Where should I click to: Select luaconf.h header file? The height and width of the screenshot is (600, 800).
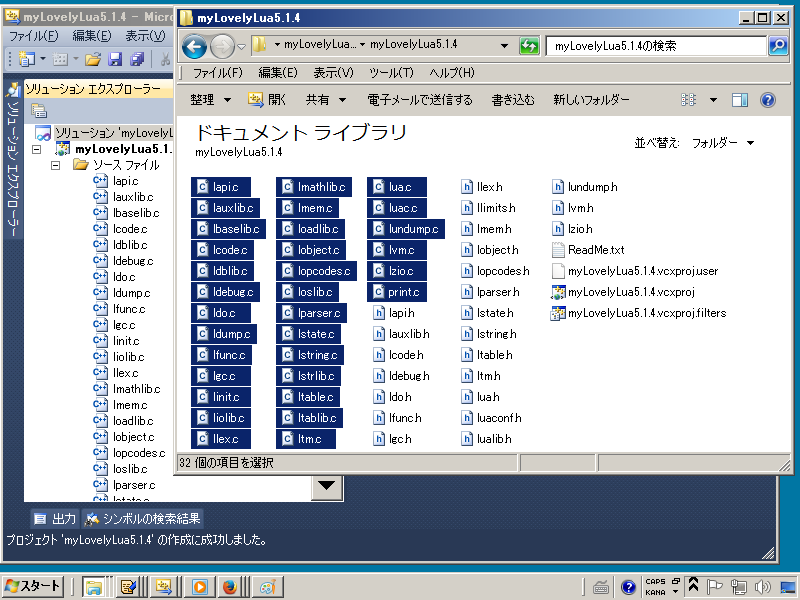click(491, 418)
